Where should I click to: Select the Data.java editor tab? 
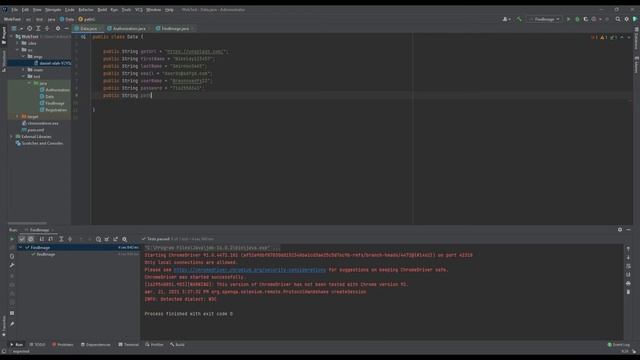tap(88, 29)
